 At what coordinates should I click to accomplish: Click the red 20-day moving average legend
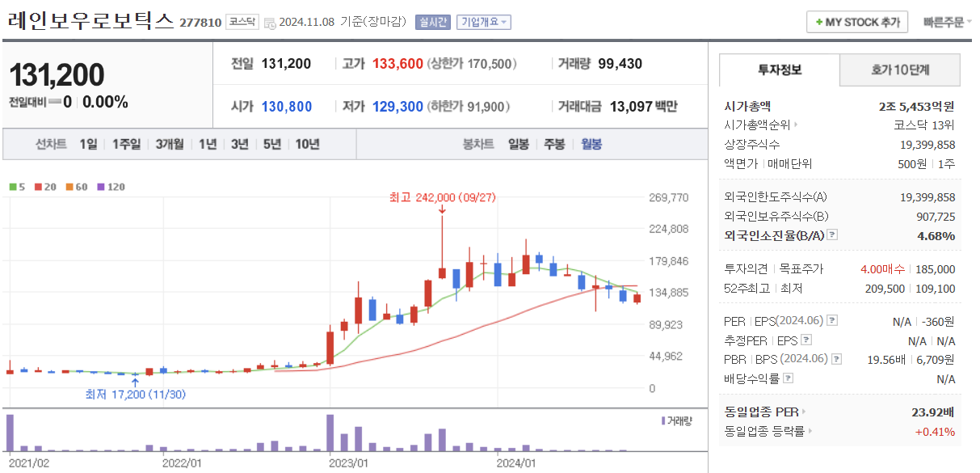click(44, 187)
